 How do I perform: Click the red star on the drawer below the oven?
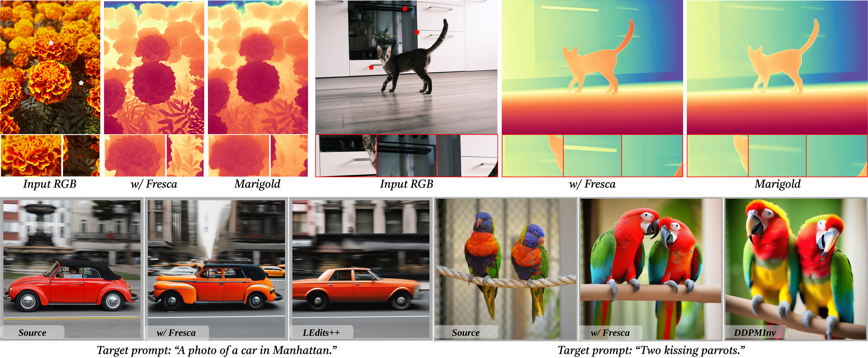click(x=371, y=67)
